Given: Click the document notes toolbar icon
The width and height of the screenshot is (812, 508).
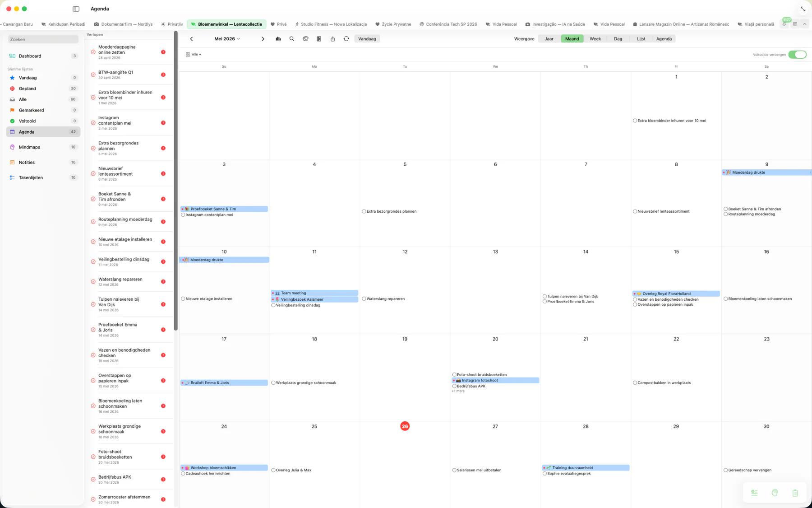Looking at the screenshot, I should [319, 39].
